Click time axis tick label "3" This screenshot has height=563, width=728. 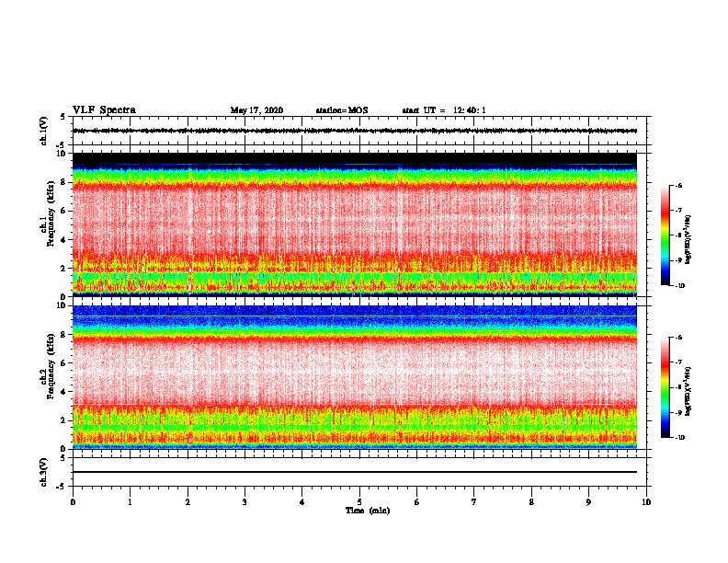245,502
